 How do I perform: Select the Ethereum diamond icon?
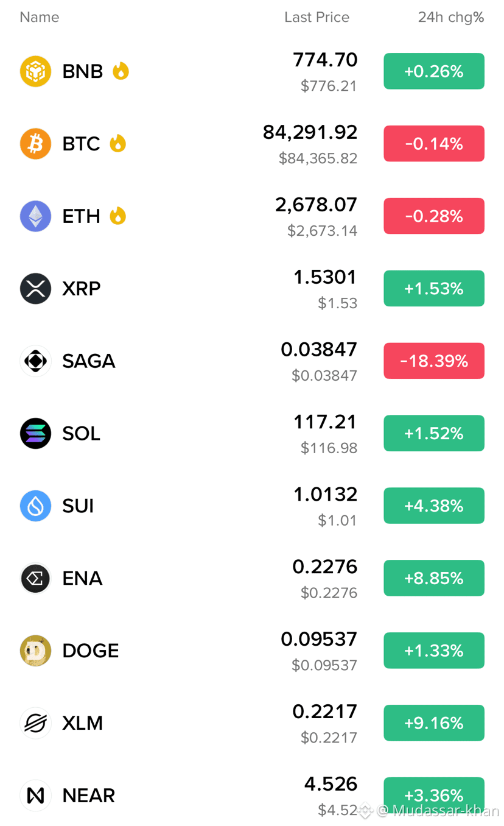coord(35,216)
